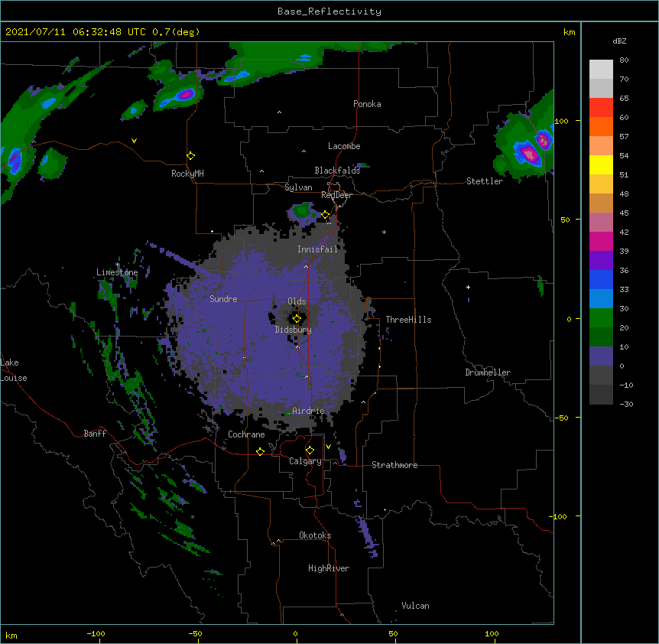659x644 pixels.
Task: Click the RockyMH city label
Action: 187,174
